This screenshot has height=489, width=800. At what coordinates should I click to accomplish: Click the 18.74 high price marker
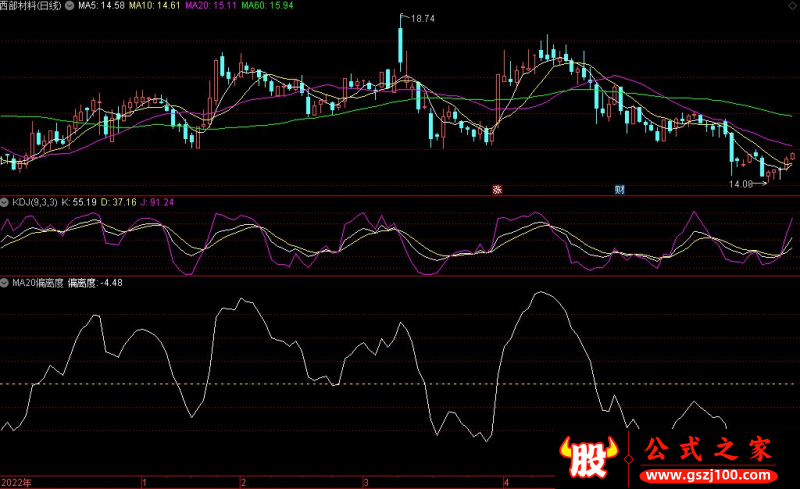(x=423, y=19)
